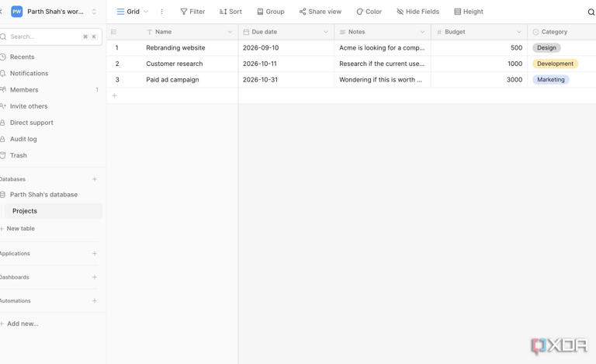Create a New table
Viewport: 596px width, 364px height.
point(20,228)
